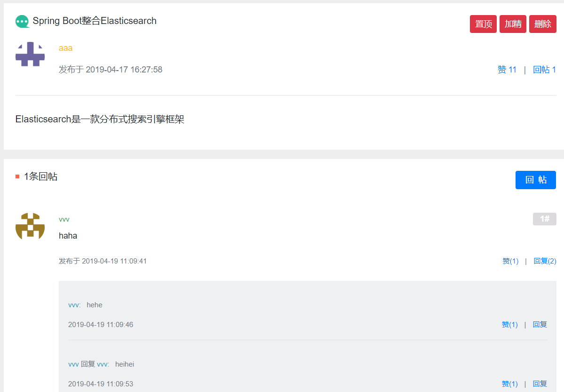The height and width of the screenshot is (392, 564).
Task: Expand replies with 回复(2) link
Action: coord(545,261)
